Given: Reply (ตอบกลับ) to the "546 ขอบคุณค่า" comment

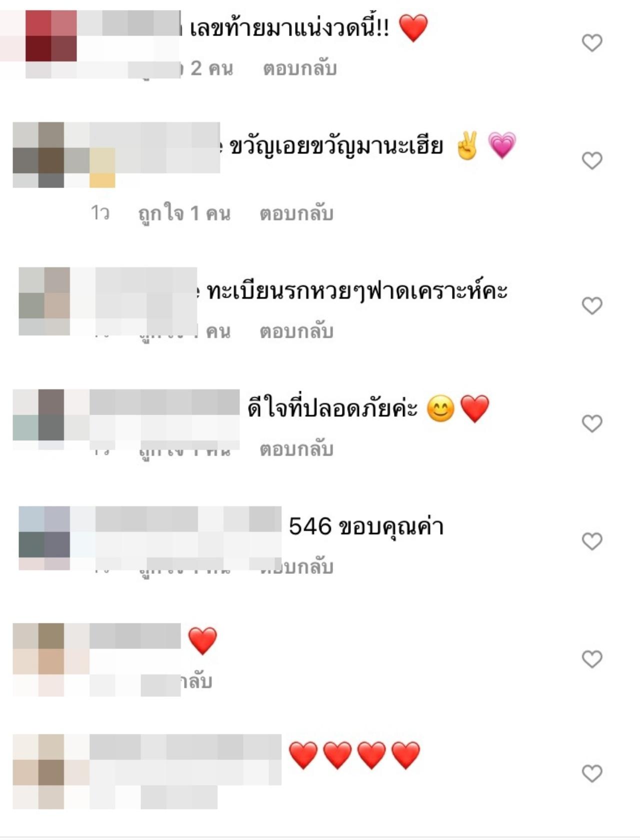Looking at the screenshot, I should coord(296,567).
